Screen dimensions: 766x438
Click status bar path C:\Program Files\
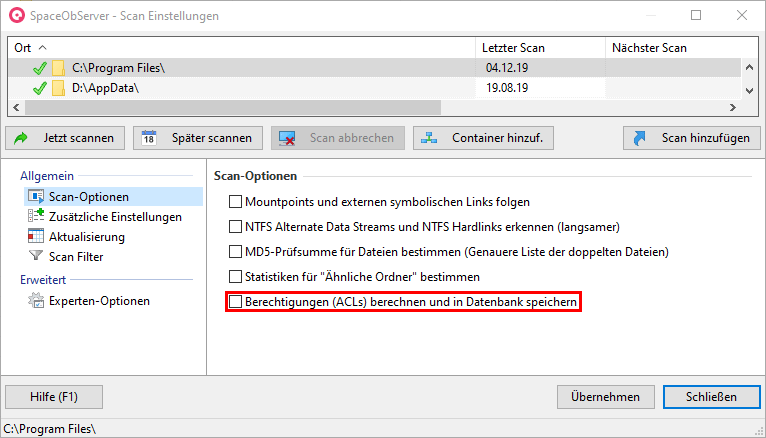click(49, 429)
